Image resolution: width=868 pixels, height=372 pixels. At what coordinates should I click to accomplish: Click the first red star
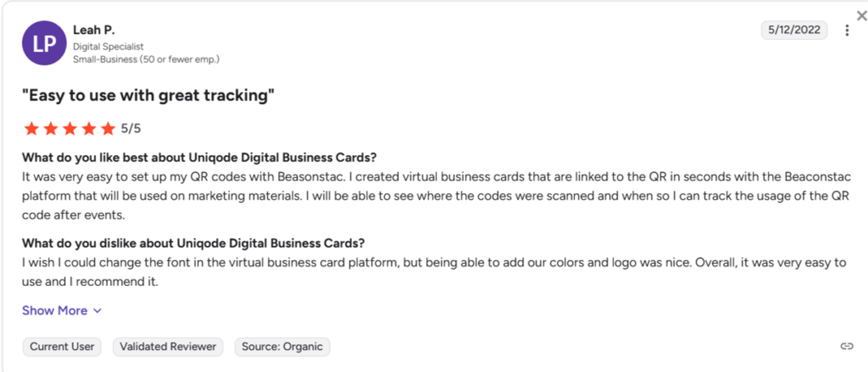(32, 128)
